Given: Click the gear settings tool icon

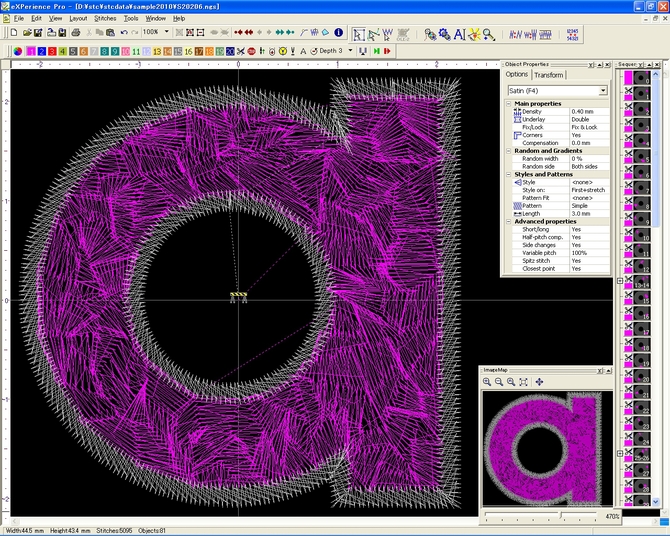Looking at the screenshot, I should click(x=444, y=35).
